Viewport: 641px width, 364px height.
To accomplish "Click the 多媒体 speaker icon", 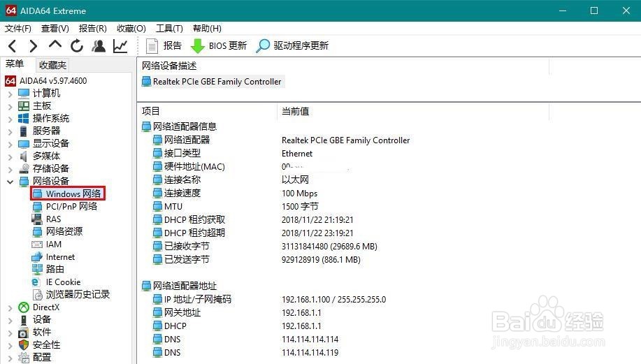I will point(24,156).
